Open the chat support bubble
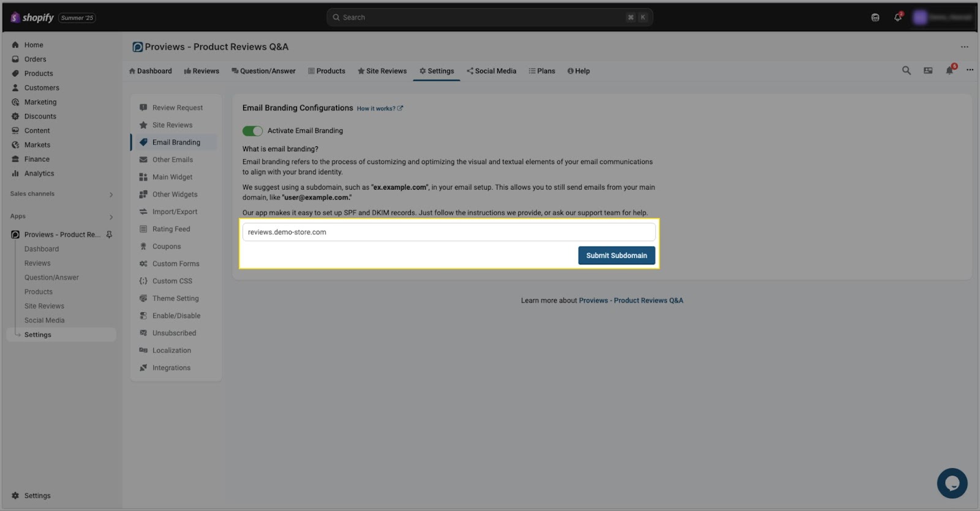The height and width of the screenshot is (511, 980). point(952,483)
